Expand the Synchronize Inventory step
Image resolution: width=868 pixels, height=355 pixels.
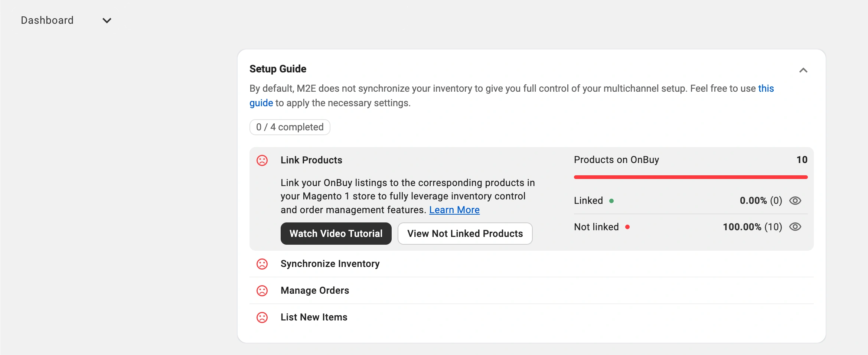330,264
